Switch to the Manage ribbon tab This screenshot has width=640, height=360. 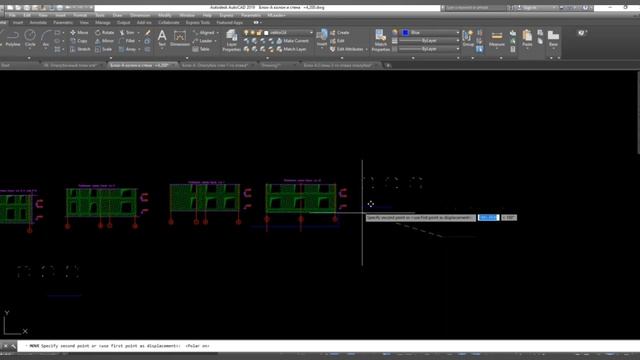(x=102, y=22)
